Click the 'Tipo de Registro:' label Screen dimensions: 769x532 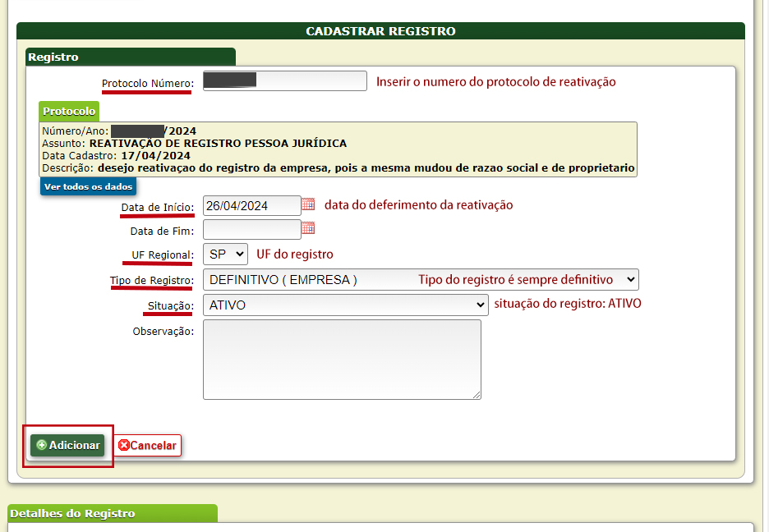click(x=152, y=281)
